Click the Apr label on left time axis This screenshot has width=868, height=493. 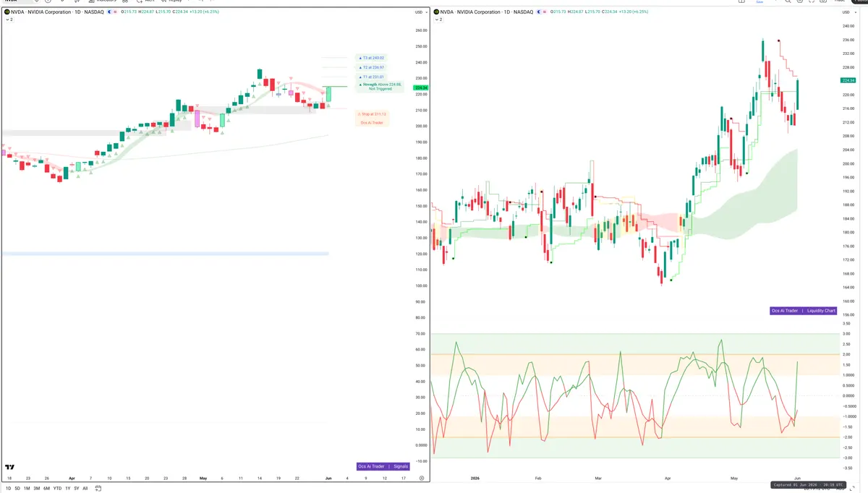pos(72,478)
